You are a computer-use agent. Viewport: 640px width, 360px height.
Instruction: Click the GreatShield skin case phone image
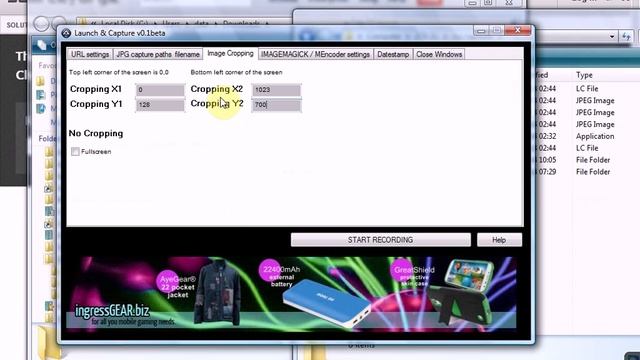pyautogui.click(x=463, y=292)
